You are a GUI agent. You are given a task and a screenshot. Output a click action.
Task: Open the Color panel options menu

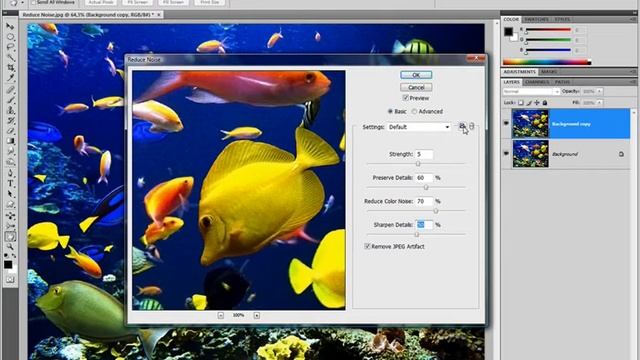(x=633, y=19)
